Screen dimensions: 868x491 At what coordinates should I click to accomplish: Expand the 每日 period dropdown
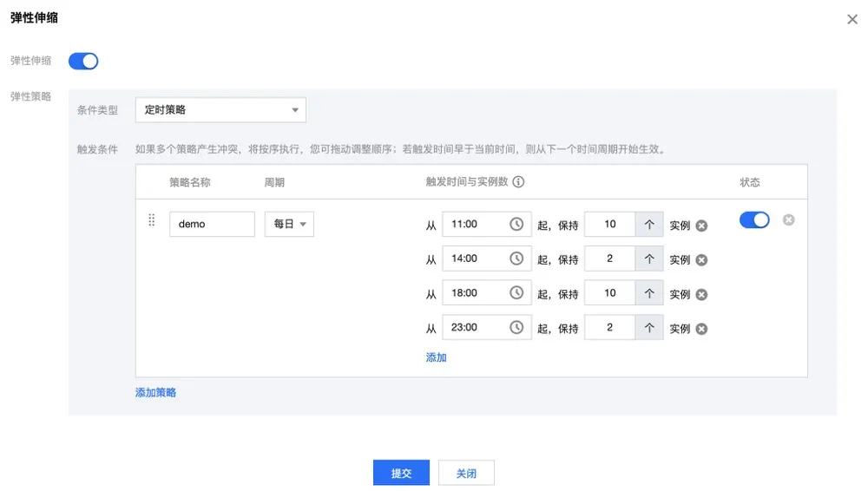point(289,224)
